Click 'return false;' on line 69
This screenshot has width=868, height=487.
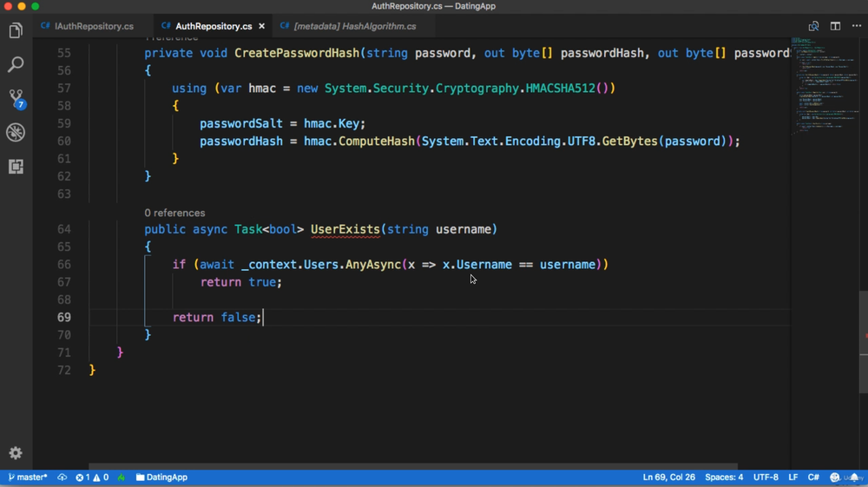point(216,318)
